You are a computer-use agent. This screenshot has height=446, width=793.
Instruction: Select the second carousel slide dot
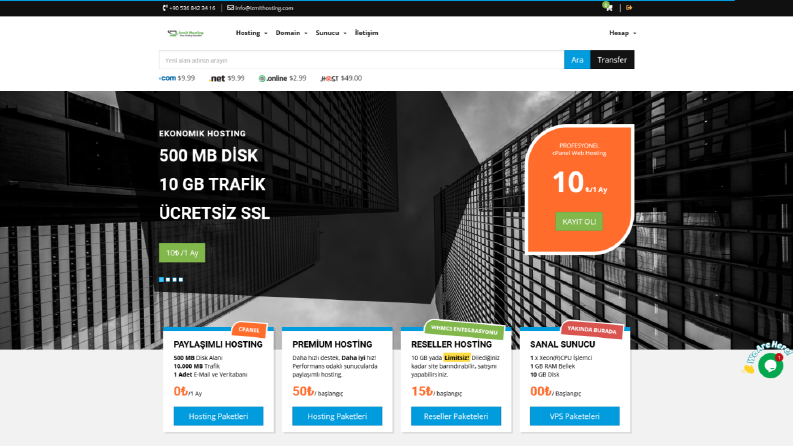[x=168, y=280]
